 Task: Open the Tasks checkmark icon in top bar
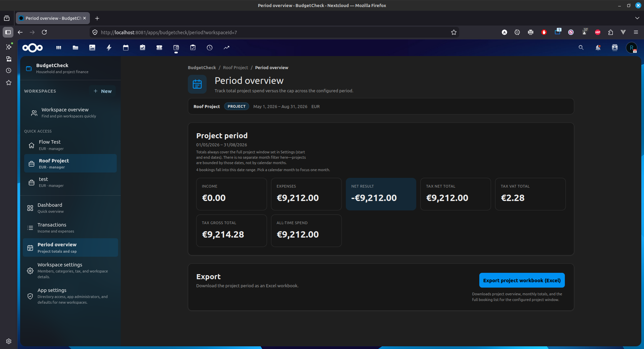143,48
